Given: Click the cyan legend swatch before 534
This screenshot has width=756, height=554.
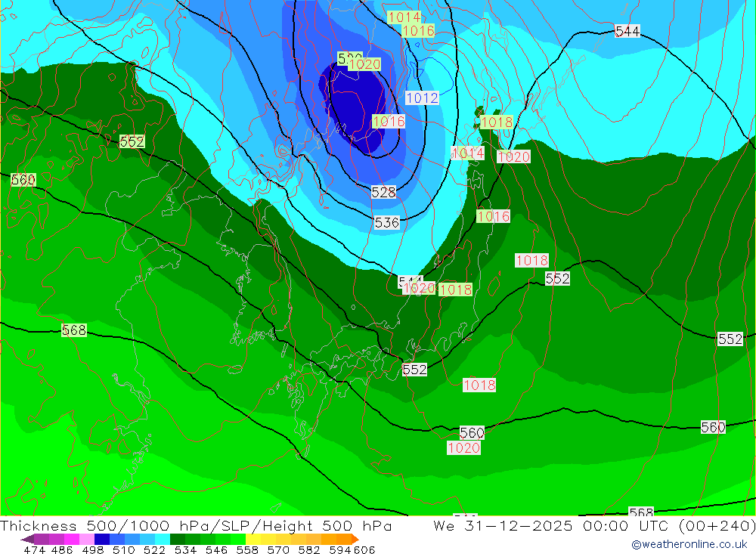Looking at the screenshot, I should coord(163,539).
